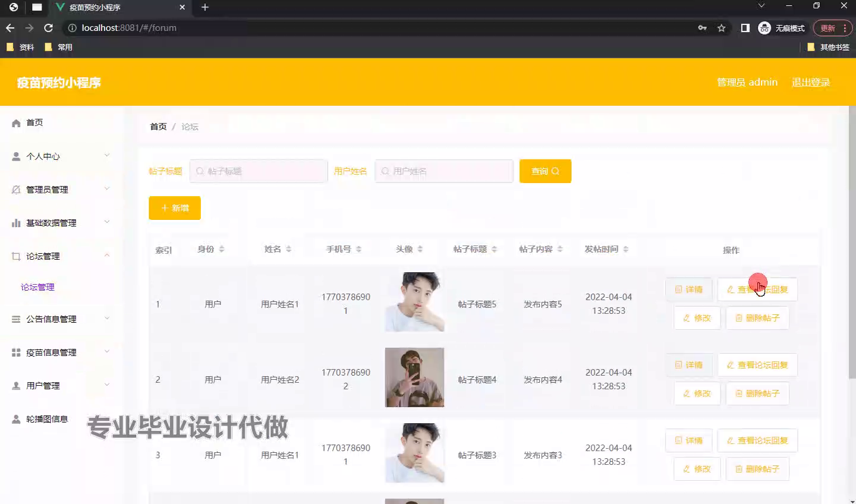856x504 pixels.
Task: Click the site info icon before localhost
Action: (72, 28)
